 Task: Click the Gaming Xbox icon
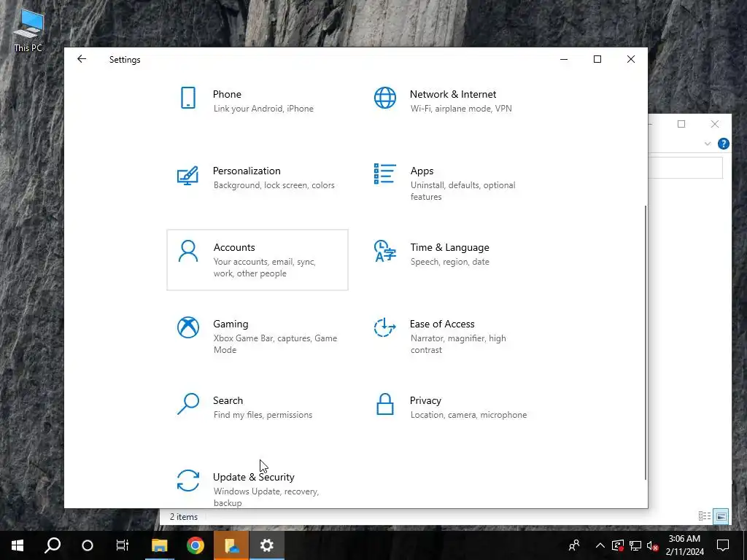pyautogui.click(x=188, y=327)
